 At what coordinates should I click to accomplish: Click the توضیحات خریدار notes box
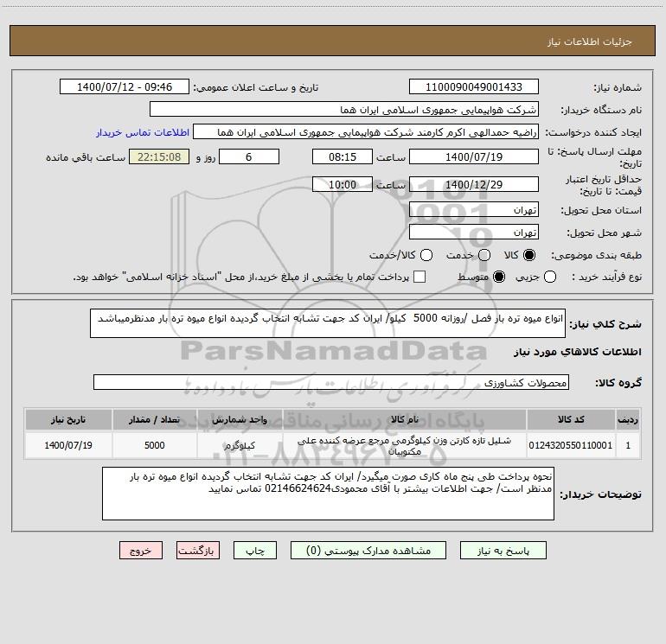point(329,494)
